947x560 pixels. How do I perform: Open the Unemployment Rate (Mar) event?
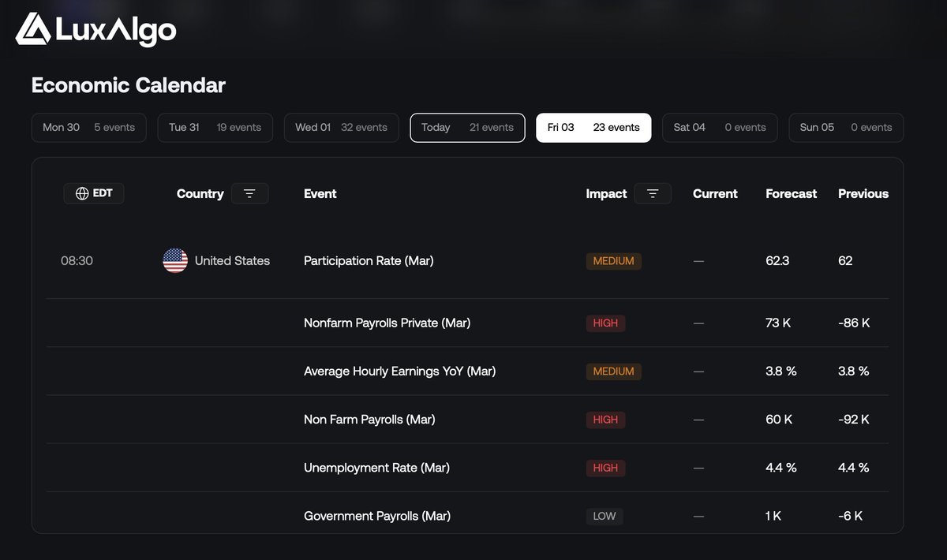click(x=376, y=468)
